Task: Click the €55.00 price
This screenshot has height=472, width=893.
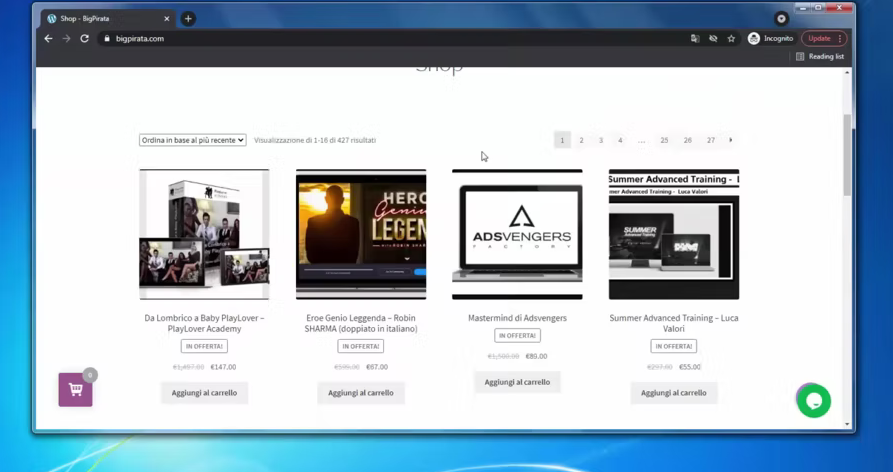Action: pyautogui.click(x=690, y=367)
